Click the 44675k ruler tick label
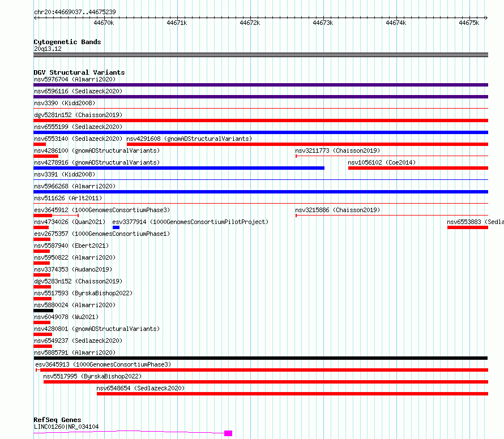This screenshot has height=439, width=504. click(469, 23)
